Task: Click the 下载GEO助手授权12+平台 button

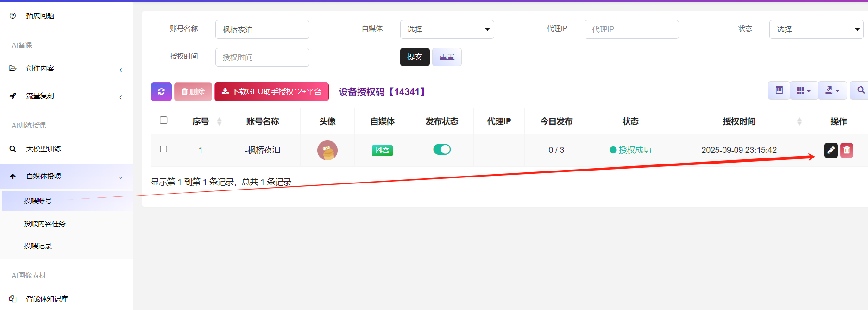Action: pyautogui.click(x=271, y=92)
